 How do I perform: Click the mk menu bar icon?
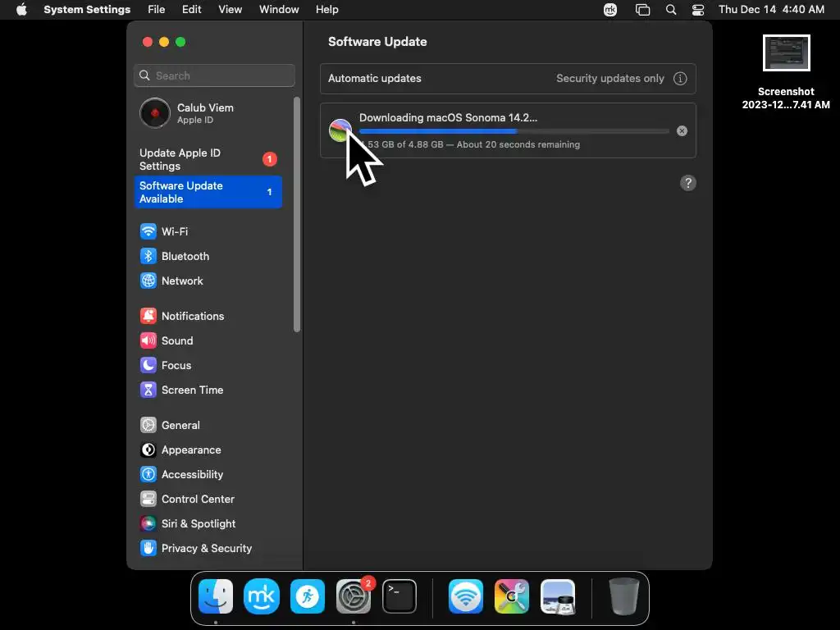point(610,10)
